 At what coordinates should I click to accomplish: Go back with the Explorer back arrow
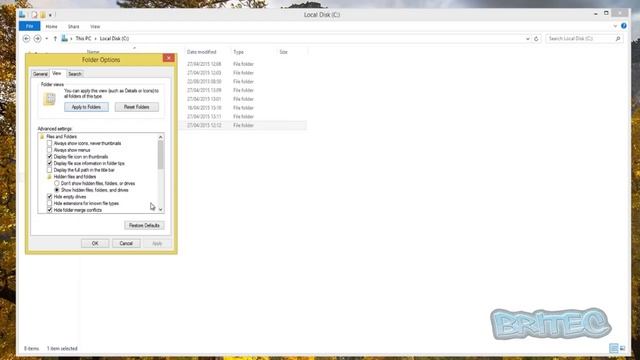[27, 38]
